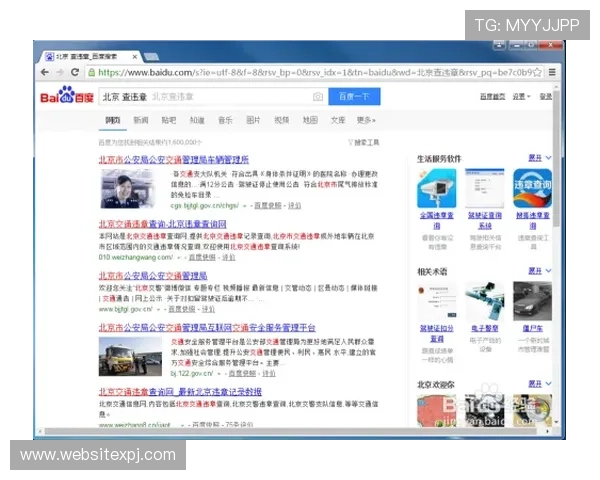
Task: Click the 登录 link
Action: click(x=546, y=96)
